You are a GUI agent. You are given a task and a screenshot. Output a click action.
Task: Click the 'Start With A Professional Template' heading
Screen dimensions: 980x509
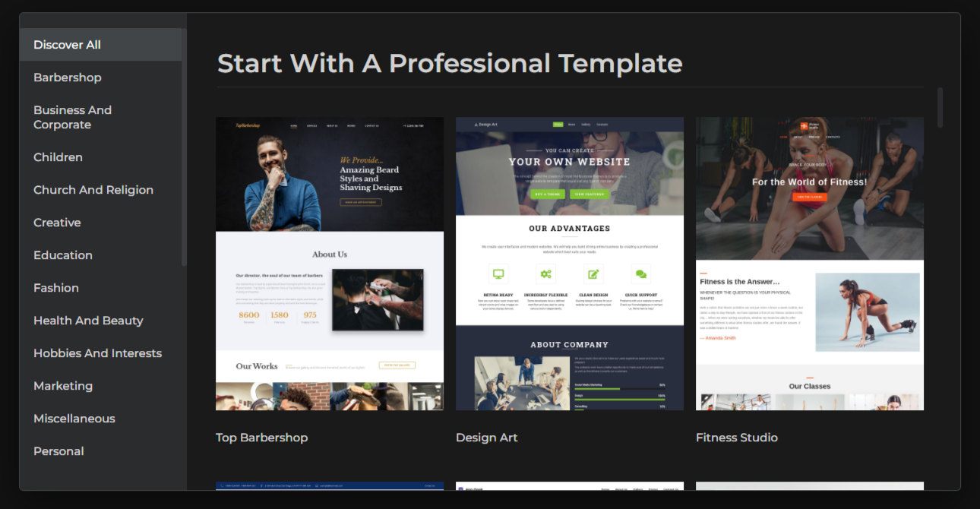point(450,63)
